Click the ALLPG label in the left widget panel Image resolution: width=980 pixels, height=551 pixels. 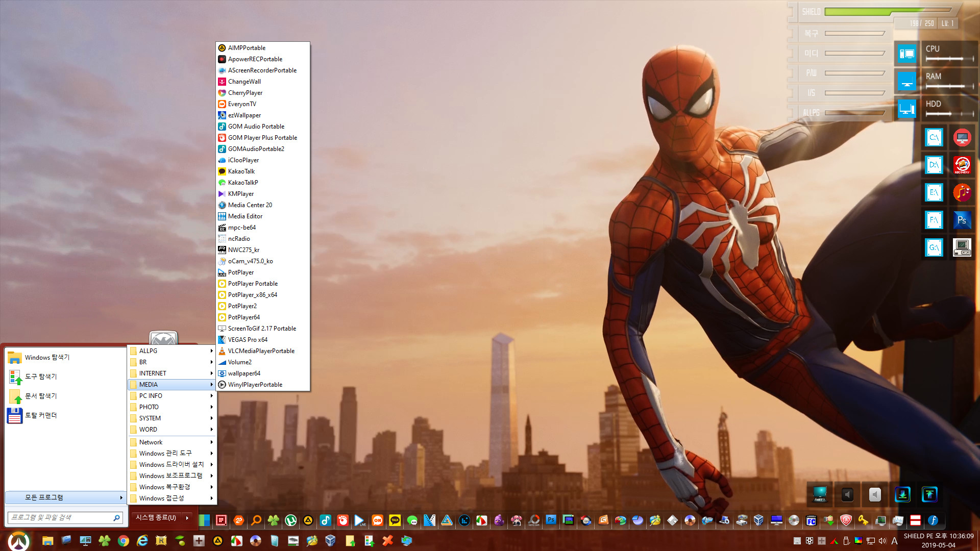[x=811, y=113]
